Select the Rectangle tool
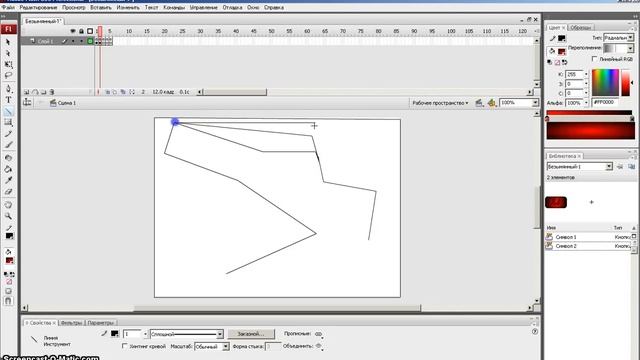 pos(8,122)
